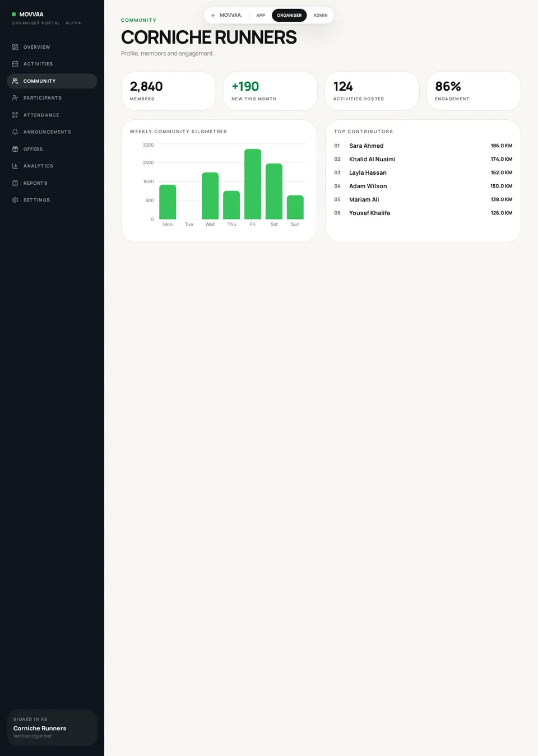
Task: Click the tallest Friday bar
Action: tap(253, 184)
